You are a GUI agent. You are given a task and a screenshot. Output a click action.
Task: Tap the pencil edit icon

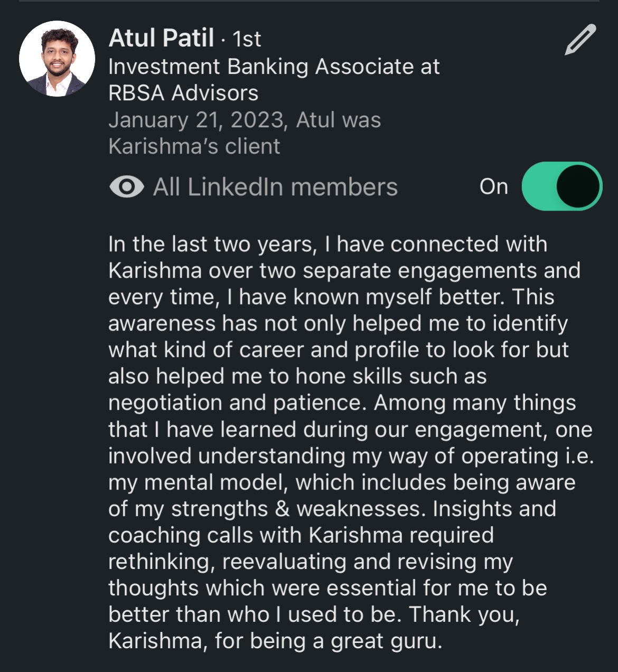(580, 40)
